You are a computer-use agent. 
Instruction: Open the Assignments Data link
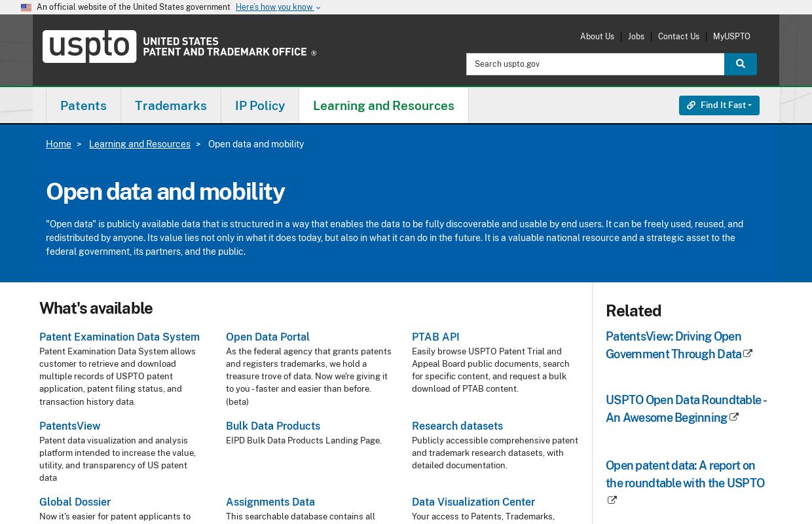pos(270,502)
